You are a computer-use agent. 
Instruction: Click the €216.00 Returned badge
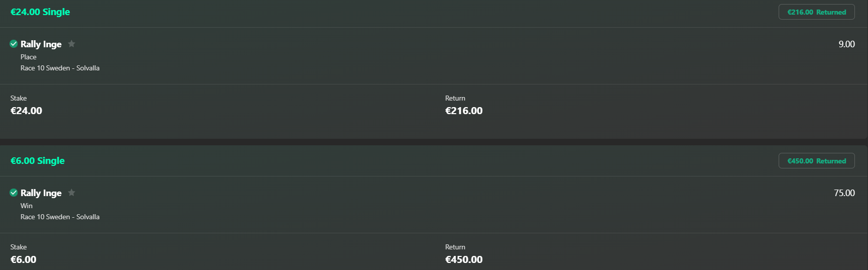click(816, 12)
